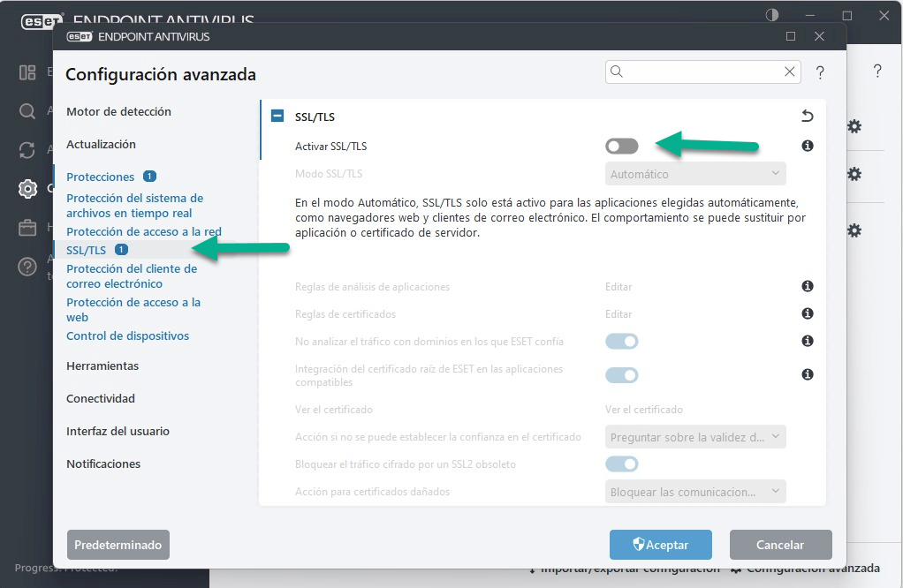Image resolution: width=903 pixels, height=588 pixels.
Task: Open Preguntar sobre la validez dropdown
Action: coord(695,437)
